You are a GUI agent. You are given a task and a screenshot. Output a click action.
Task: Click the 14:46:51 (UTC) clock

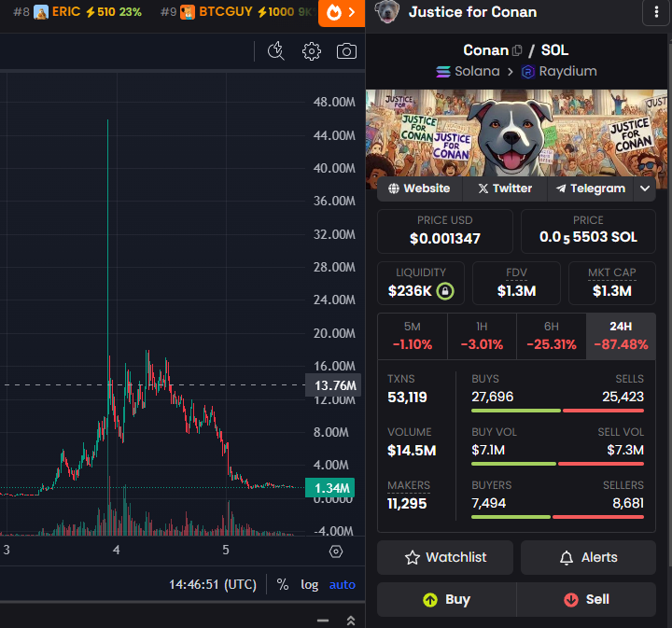(213, 585)
